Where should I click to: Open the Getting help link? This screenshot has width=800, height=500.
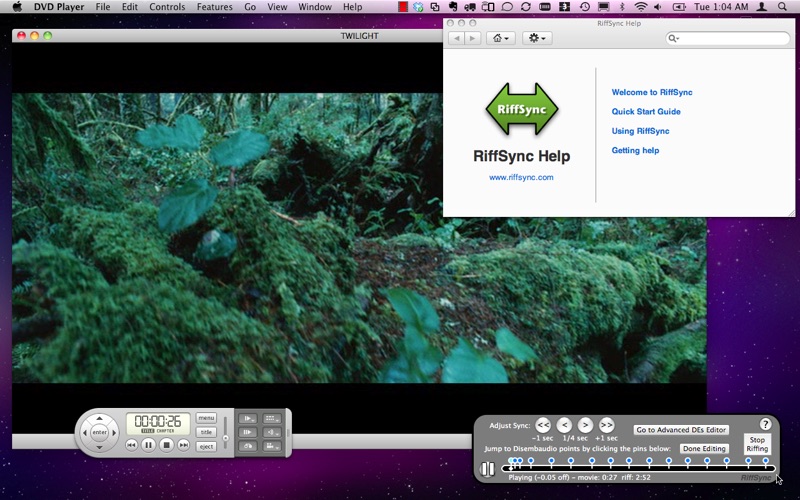pyautogui.click(x=635, y=151)
